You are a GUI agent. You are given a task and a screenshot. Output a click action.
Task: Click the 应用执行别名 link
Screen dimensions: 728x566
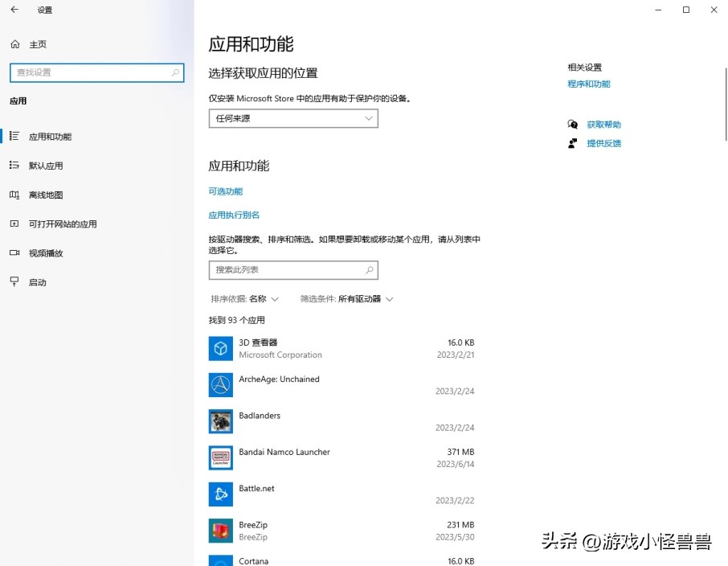(x=234, y=215)
